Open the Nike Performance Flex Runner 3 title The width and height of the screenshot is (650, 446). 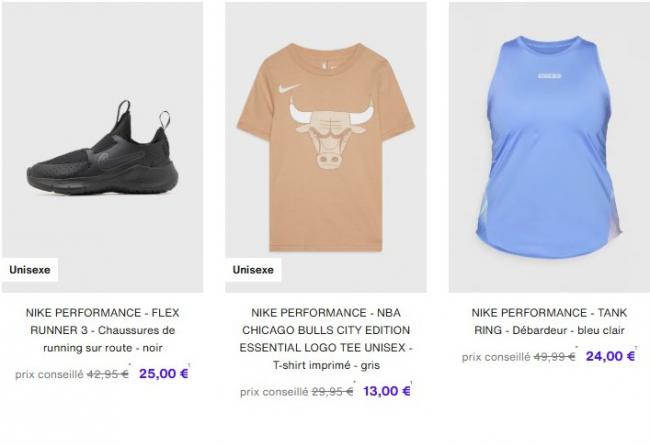(x=102, y=330)
